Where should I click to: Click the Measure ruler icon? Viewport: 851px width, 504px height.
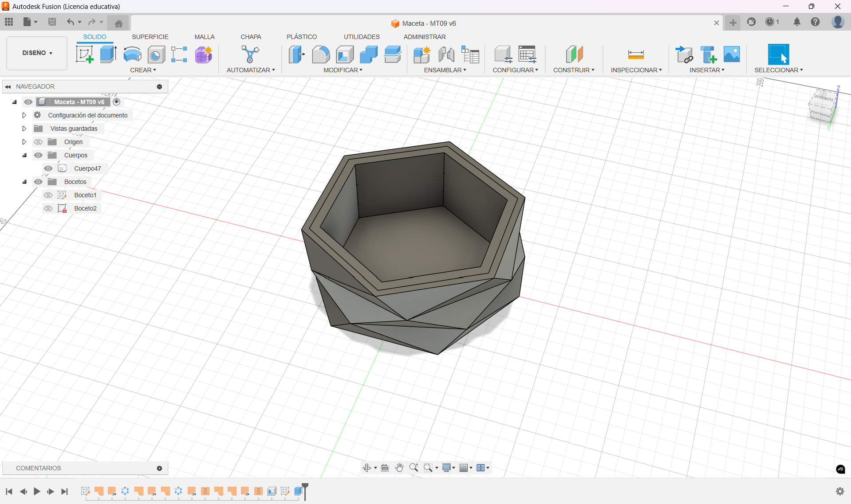(x=636, y=55)
